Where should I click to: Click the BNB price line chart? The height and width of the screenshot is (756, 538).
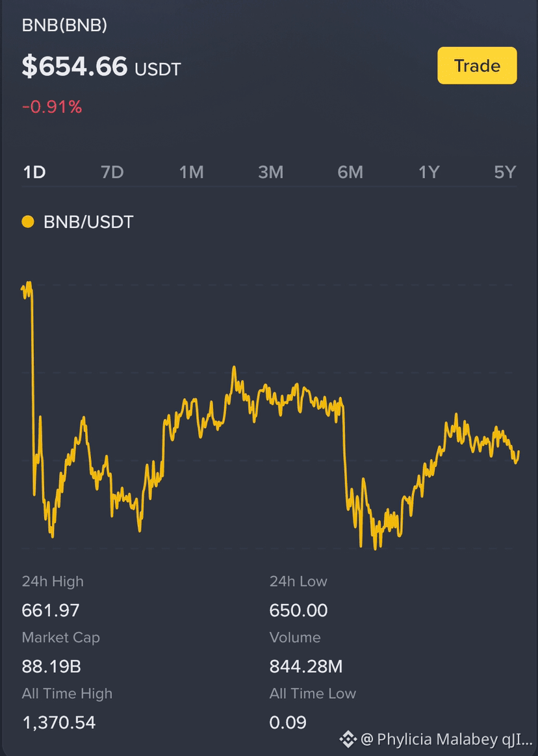[x=270, y=414]
